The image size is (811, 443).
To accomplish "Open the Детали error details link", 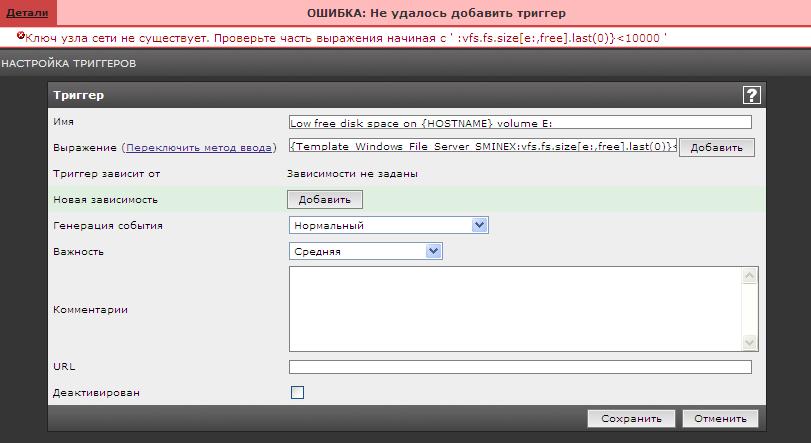I will [27, 13].
